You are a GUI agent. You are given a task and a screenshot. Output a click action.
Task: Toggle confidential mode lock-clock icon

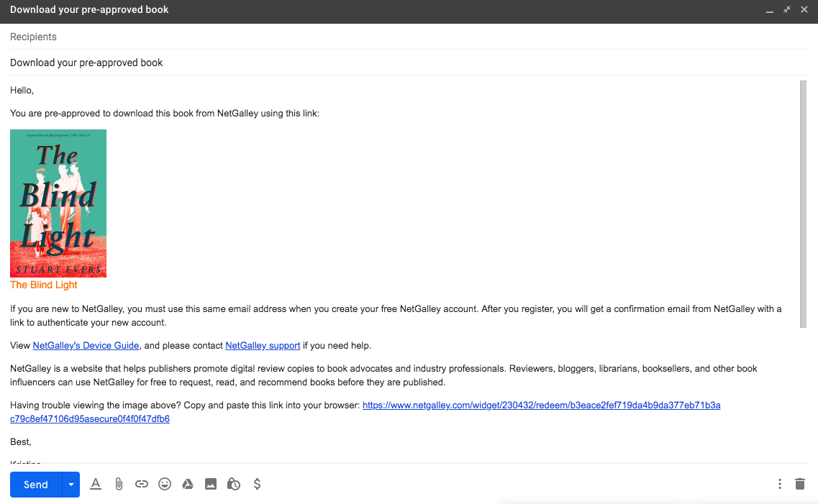click(234, 485)
